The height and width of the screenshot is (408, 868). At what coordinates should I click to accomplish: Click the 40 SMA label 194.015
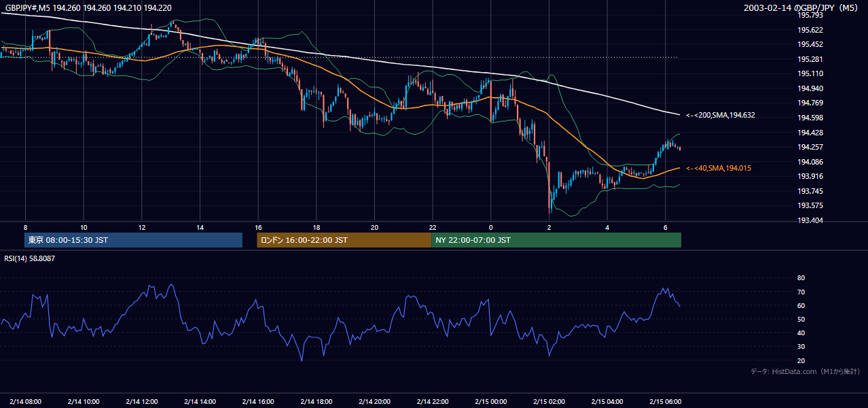(x=718, y=168)
